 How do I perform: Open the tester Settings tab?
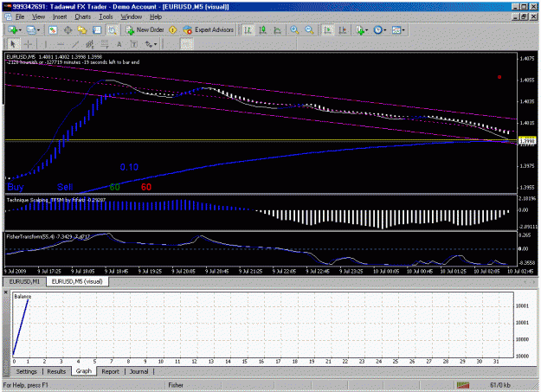point(27,371)
